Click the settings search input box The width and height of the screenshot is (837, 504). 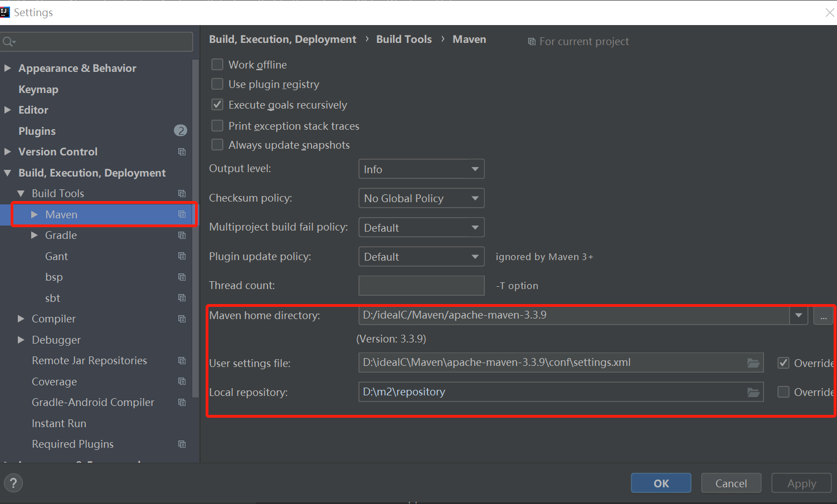pos(97,42)
